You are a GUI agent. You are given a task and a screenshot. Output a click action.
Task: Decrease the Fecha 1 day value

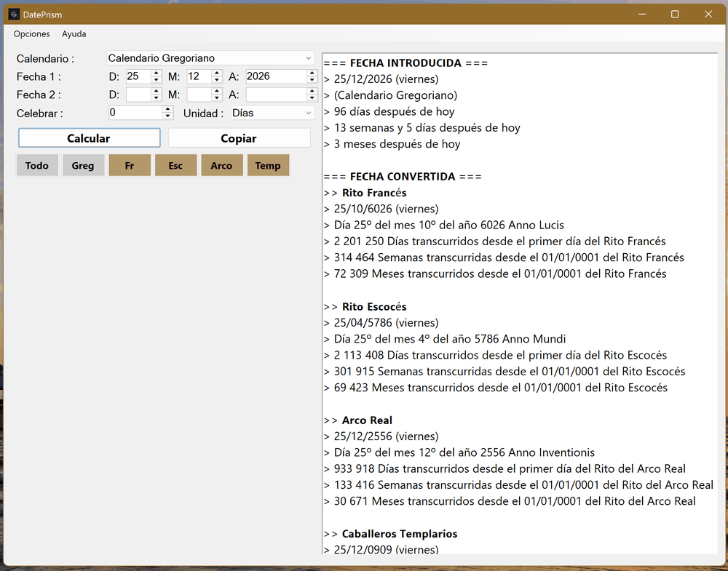click(157, 80)
